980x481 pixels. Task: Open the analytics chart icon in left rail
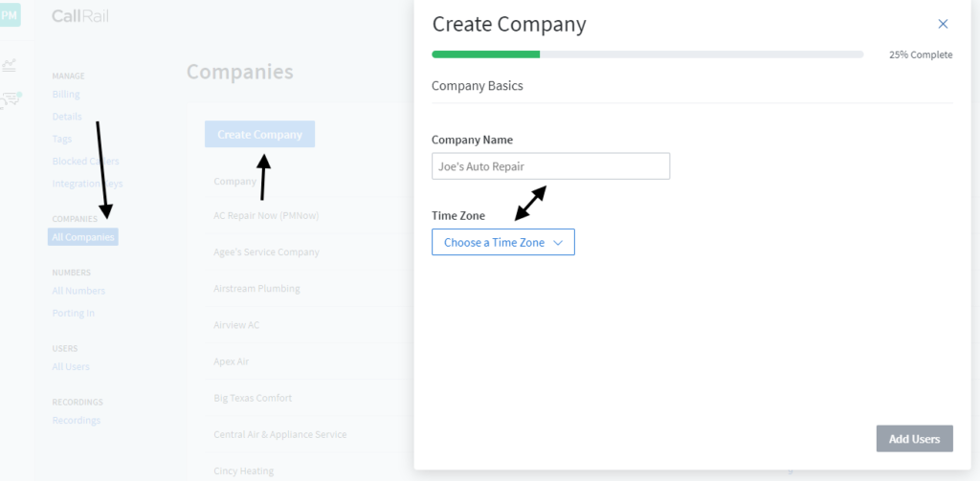(x=10, y=65)
